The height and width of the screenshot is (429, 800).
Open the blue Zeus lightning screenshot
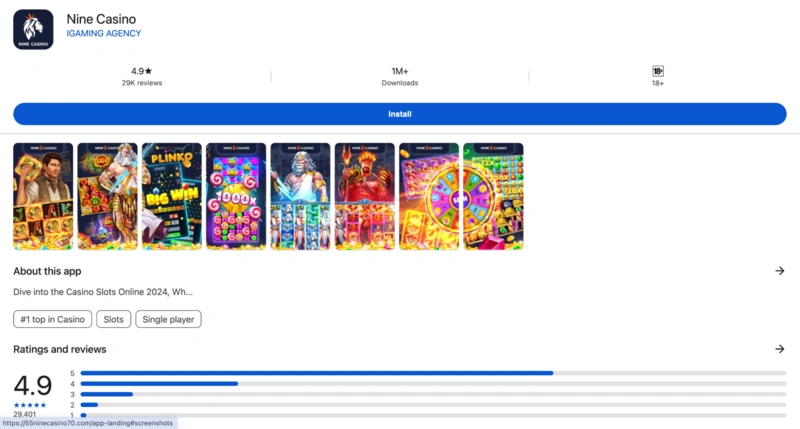coord(300,196)
